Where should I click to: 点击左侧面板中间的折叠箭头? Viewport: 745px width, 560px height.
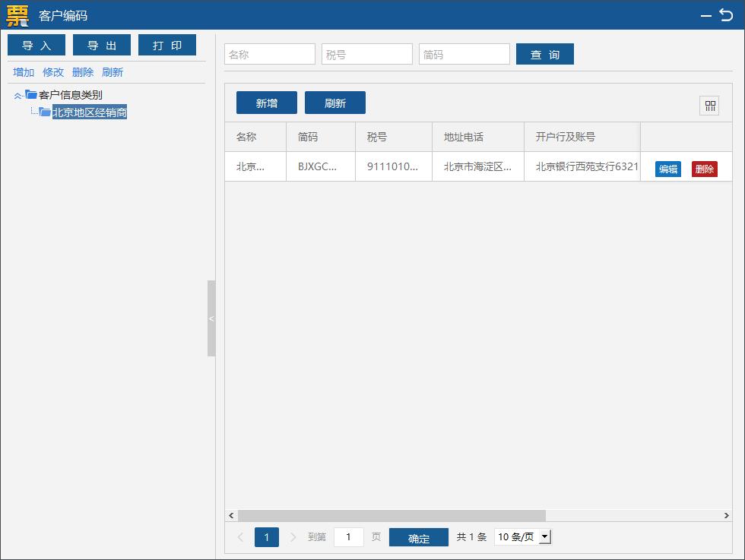[211, 319]
